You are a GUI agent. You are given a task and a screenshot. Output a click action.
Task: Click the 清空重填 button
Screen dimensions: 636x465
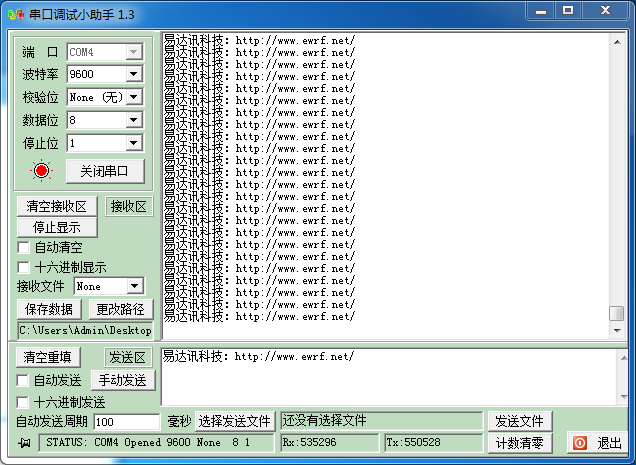point(48,357)
